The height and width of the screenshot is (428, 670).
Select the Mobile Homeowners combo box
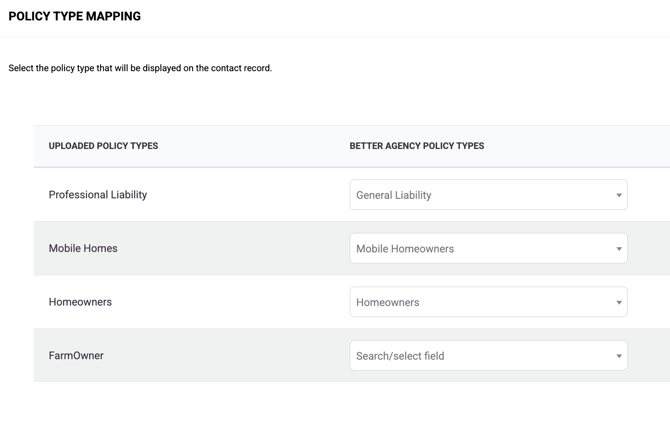point(488,248)
